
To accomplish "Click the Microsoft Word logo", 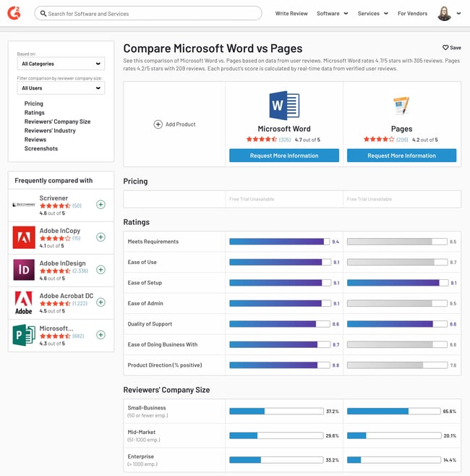I will pos(284,106).
